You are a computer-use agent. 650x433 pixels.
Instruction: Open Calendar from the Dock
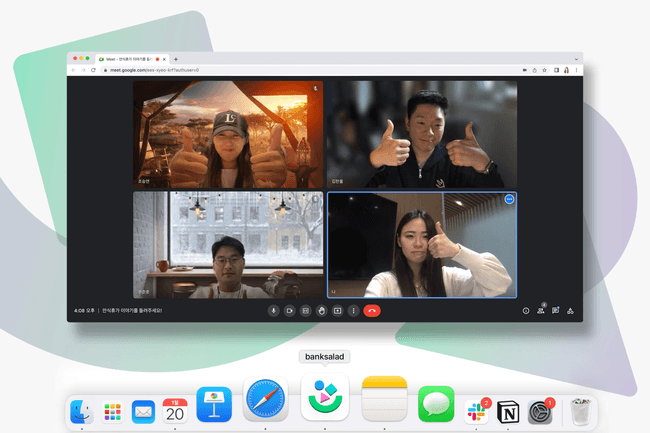click(175, 411)
